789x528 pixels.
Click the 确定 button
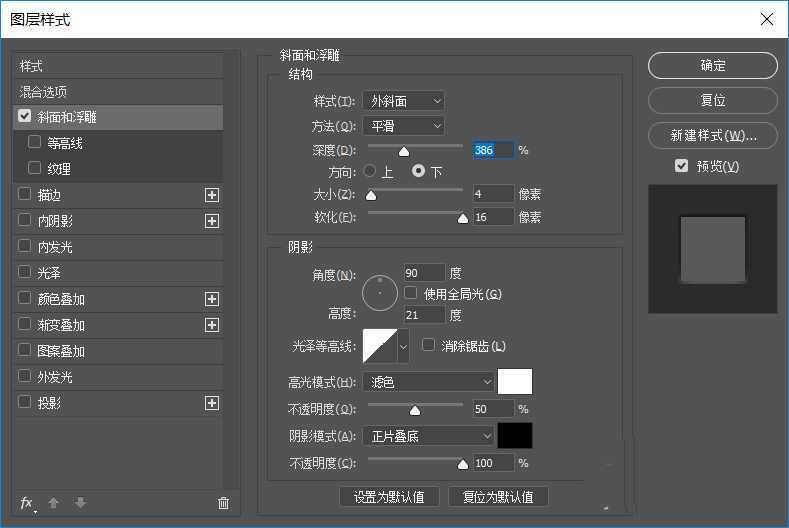(712, 66)
